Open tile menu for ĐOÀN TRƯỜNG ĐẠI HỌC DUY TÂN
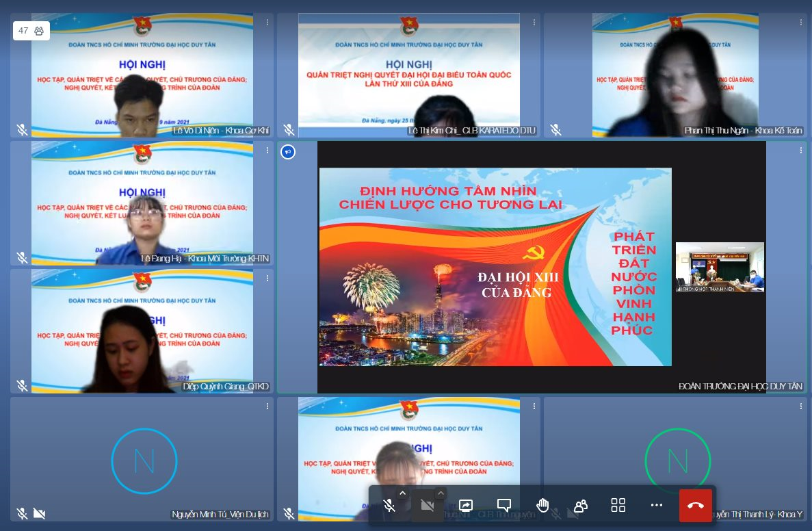This screenshot has width=812, height=531. 800,151
